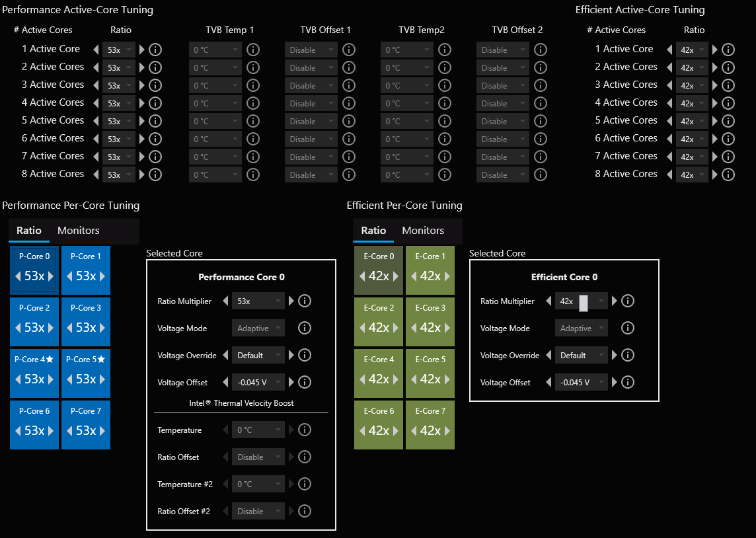The image size is (756, 538).
Task: View info for Performance Core Ratio Offset
Action: click(305, 457)
